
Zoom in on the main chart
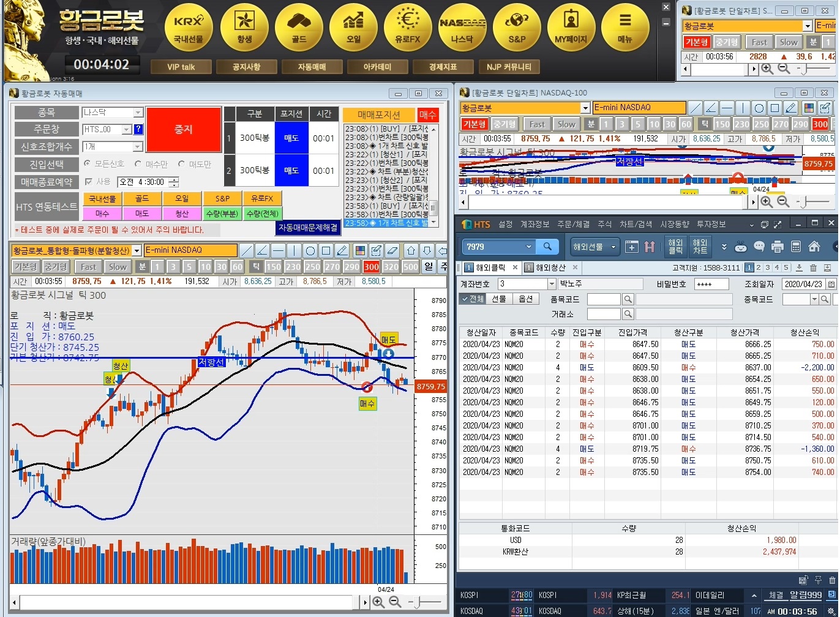(x=378, y=602)
